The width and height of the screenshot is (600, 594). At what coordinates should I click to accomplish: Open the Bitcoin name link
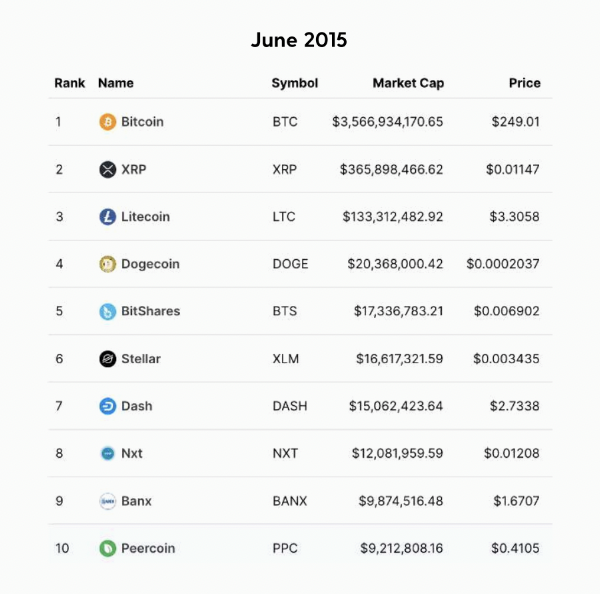[142, 122]
